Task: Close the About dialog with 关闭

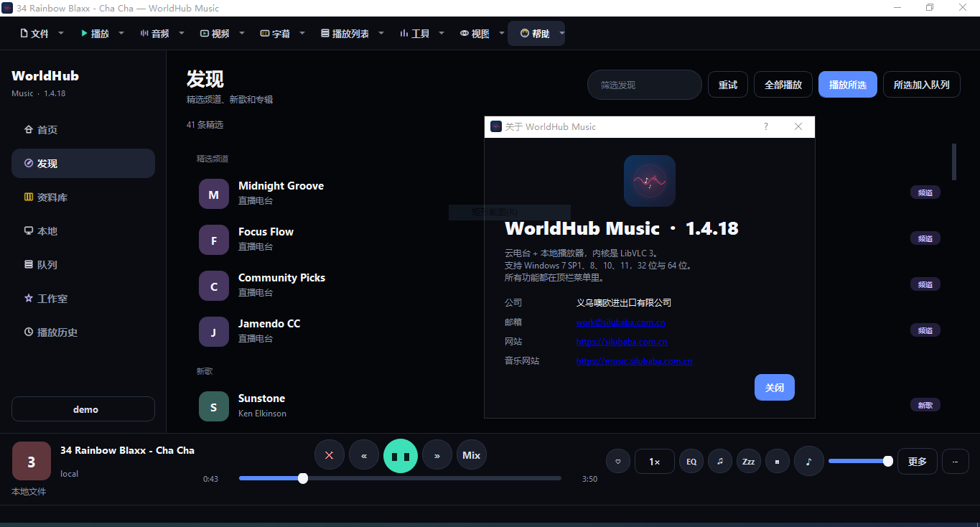Action: [x=775, y=388]
